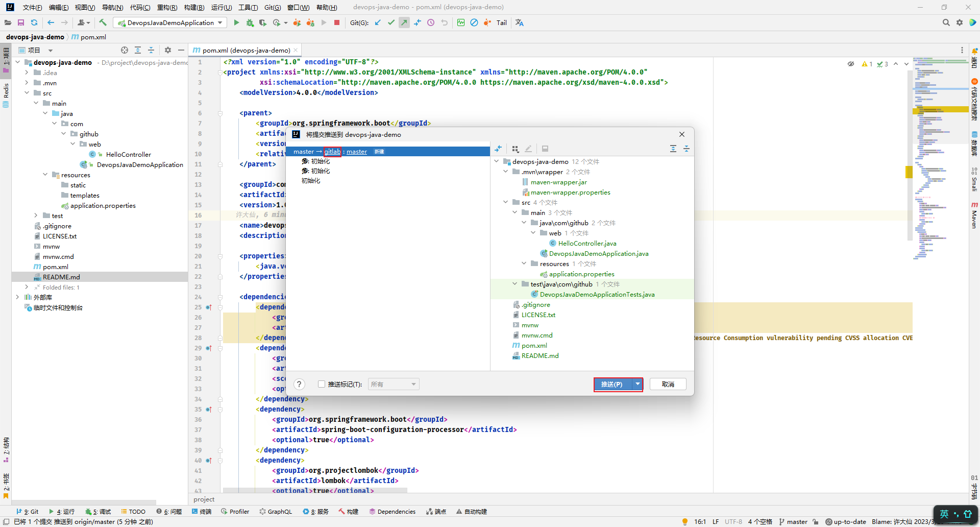The width and height of the screenshot is (980, 527).
Task: Click the group-by icon in push dialog
Action: point(515,149)
